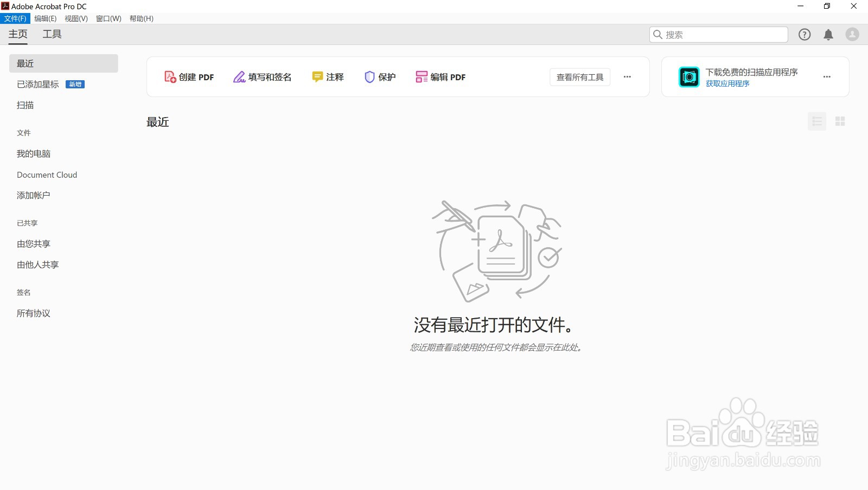Switch recent files to list view
The width and height of the screenshot is (868, 490).
816,121
